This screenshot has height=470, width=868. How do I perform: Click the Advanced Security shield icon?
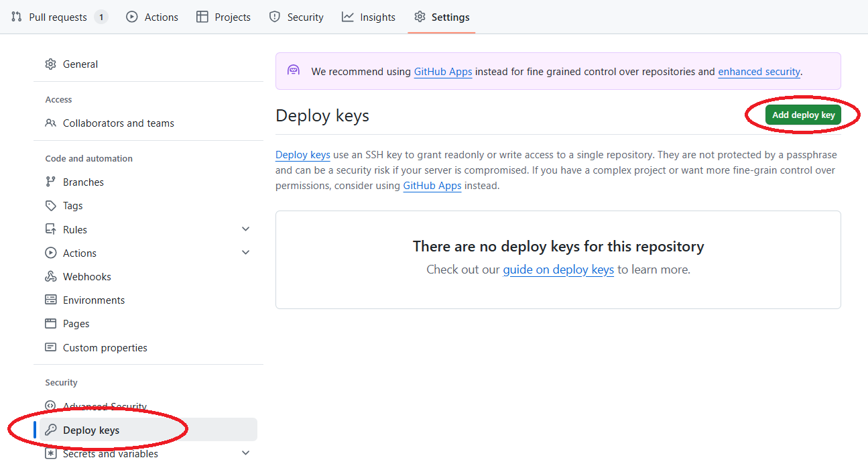tap(51, 406)
